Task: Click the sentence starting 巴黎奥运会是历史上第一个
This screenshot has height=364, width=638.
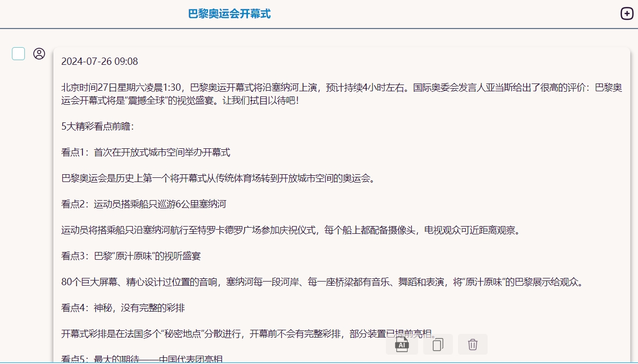Action: [x=218, y=178]
